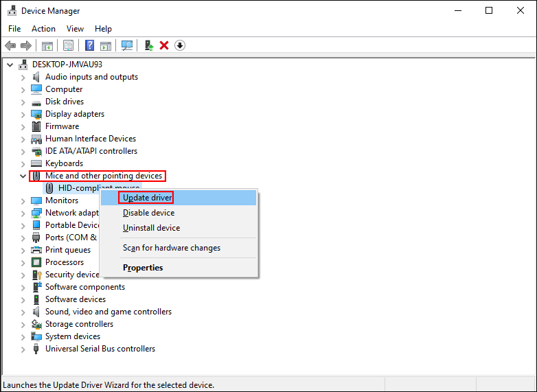Expand the Monitors node
The width and height of the screenshot is (537, 392).
23,201
